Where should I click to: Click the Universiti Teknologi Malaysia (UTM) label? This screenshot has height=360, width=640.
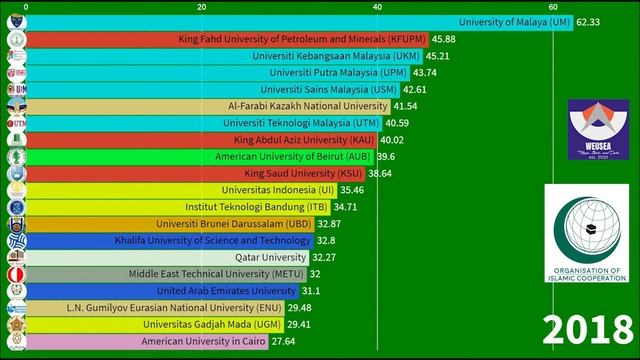[301, 123]
